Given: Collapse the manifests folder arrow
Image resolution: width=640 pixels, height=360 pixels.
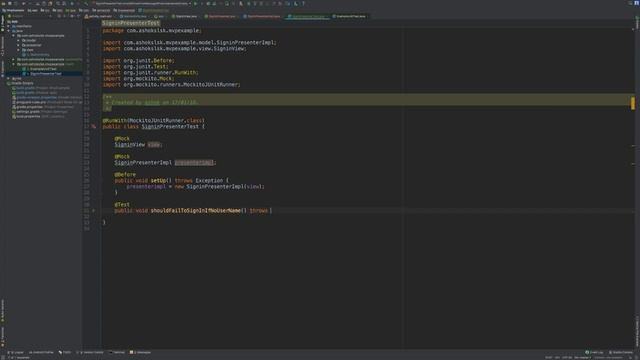Looking at the screenshot, I should (x=9, y=26).
